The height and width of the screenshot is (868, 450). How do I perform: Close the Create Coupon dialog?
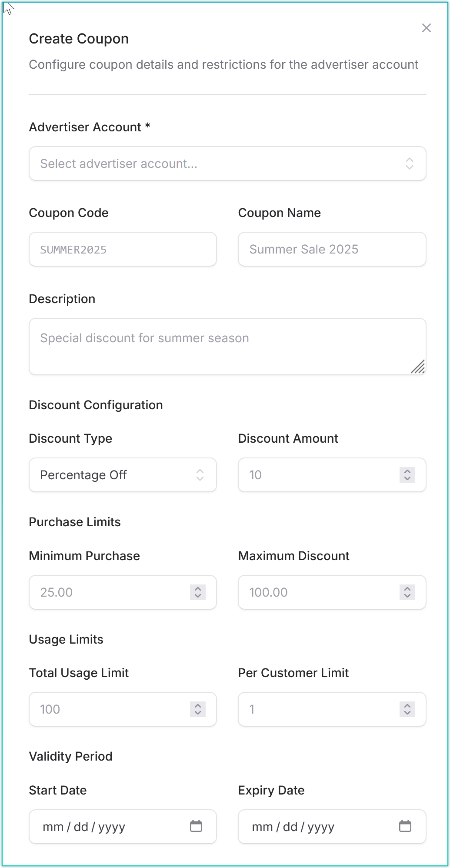pos(426,28)
